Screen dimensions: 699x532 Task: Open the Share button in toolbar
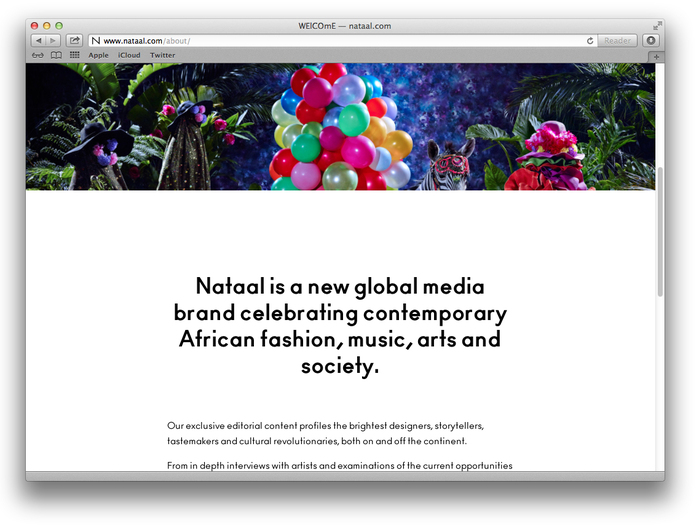pyautogui.click(x=74, y=41)
